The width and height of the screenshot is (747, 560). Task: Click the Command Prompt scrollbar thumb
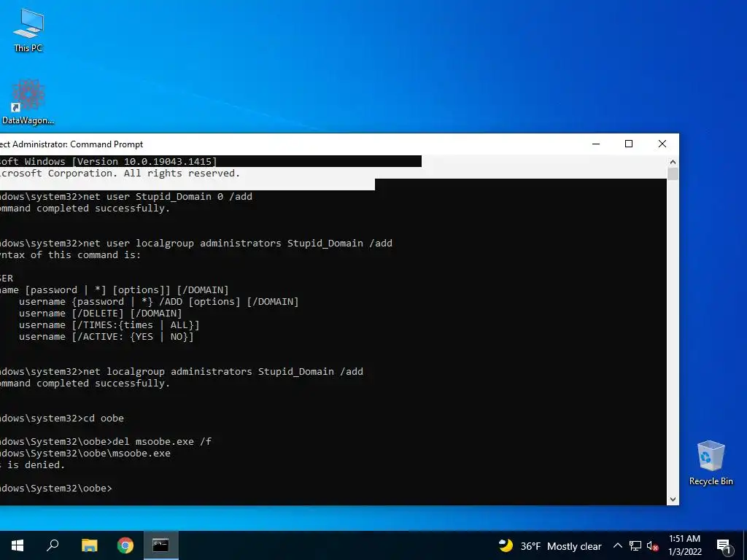point(673,174)
